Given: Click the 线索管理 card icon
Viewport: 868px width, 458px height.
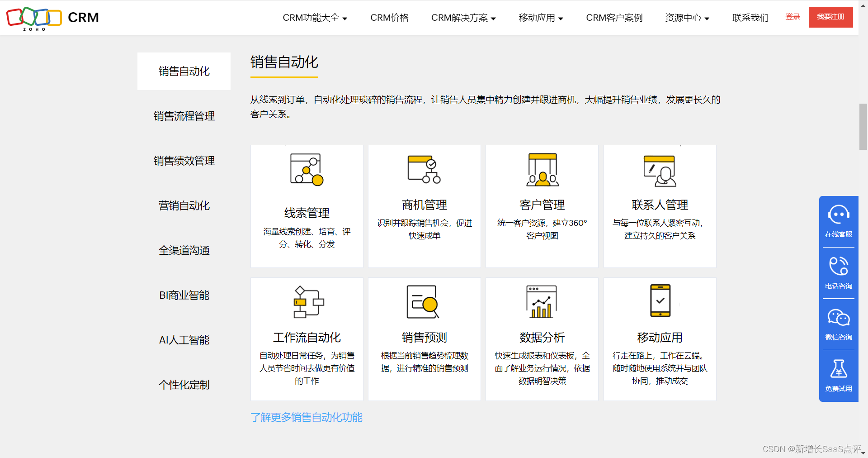Looking at the screenshot, I should coord(307,170).
